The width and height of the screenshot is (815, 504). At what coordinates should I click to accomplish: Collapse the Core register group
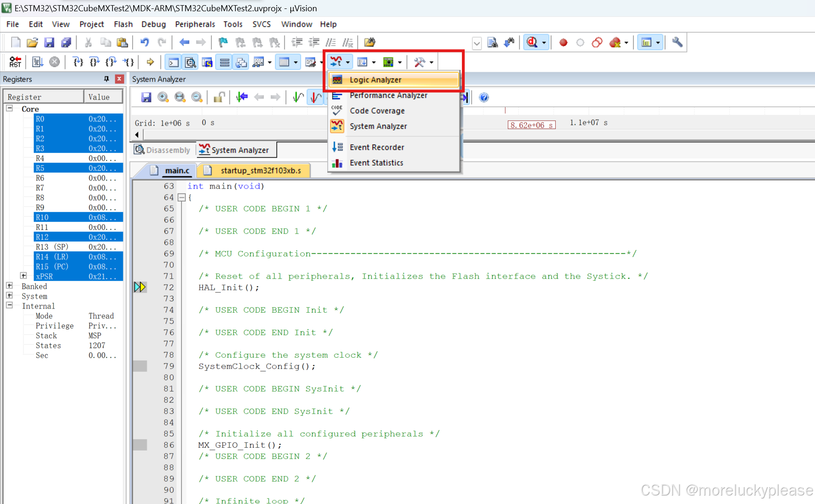(9, 108)
